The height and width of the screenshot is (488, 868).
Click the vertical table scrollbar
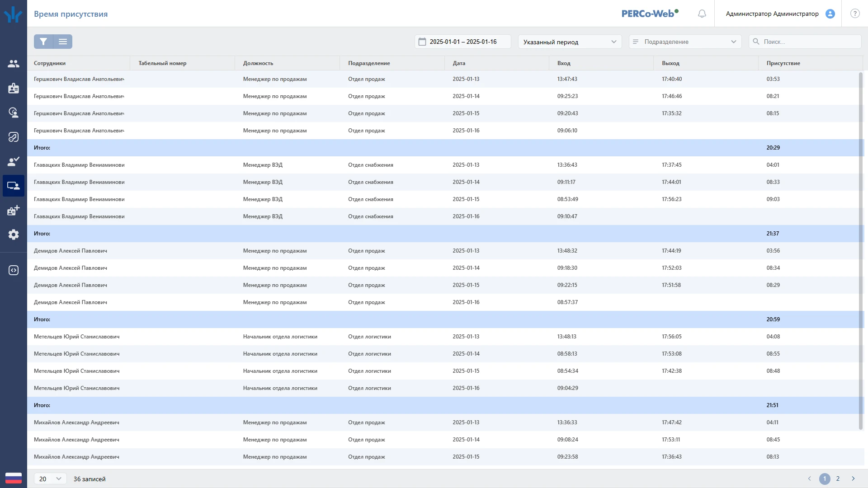point(860,251)
